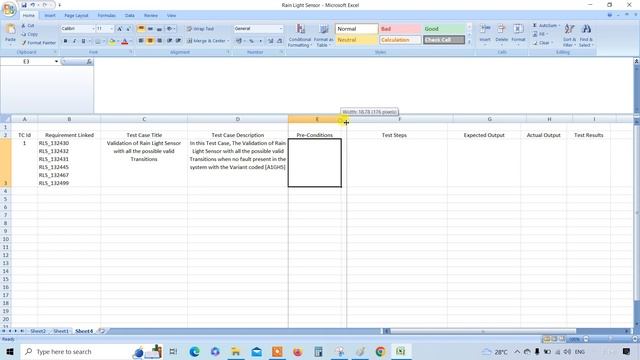
Task: Toggle italic formatting
Action: pos(74,41)
